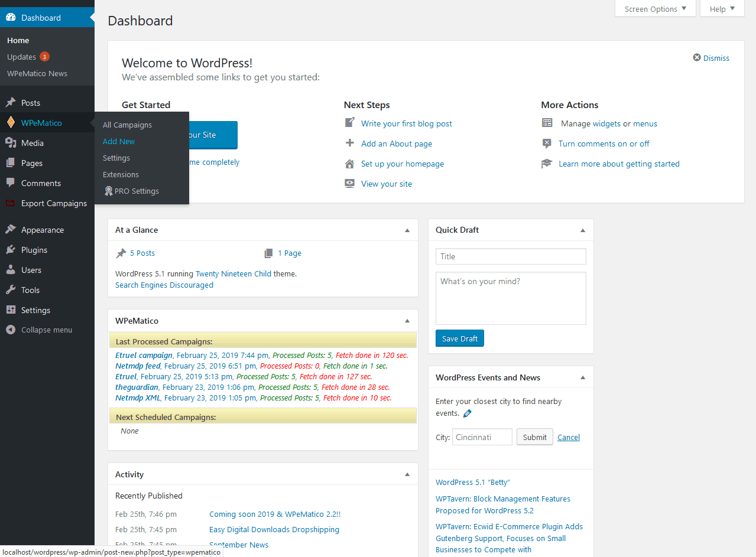Click the Plugins plug icon
This screenshot has height=557, width=756.
tap(11, 249)
